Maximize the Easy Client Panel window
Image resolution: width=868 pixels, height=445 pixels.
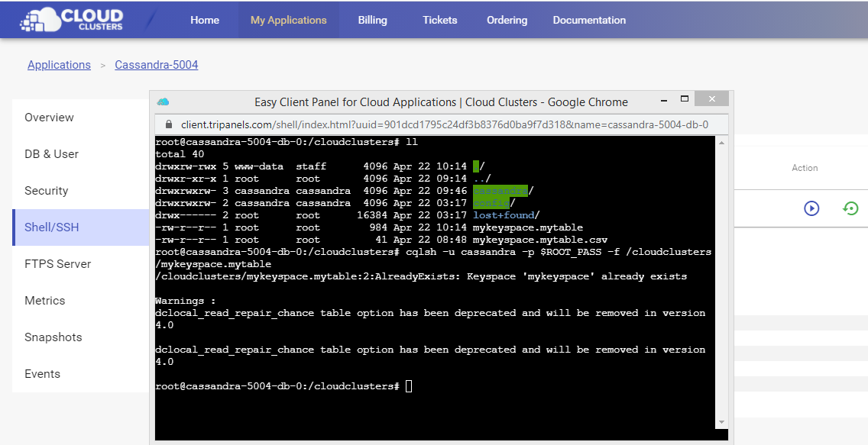pyautogui.click(x=684, y=99)
